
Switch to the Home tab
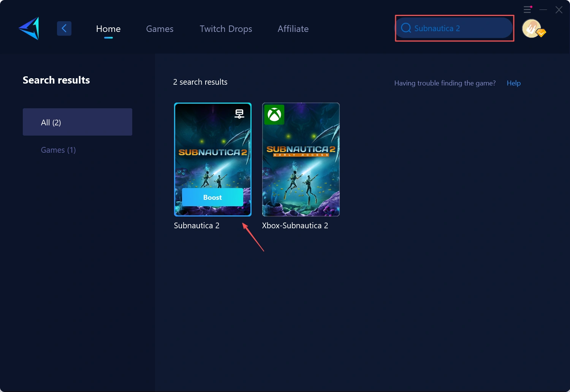[x=108, y=29]
